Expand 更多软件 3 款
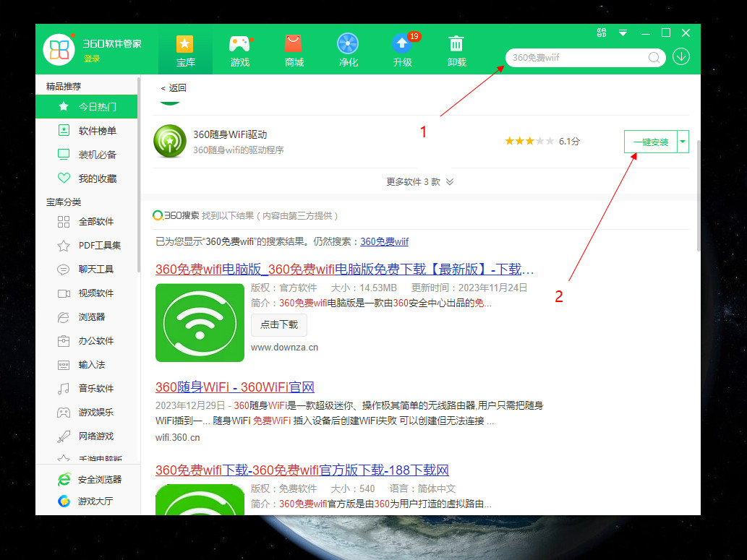Viewport: 747px width, 560px height. (419, 182)
